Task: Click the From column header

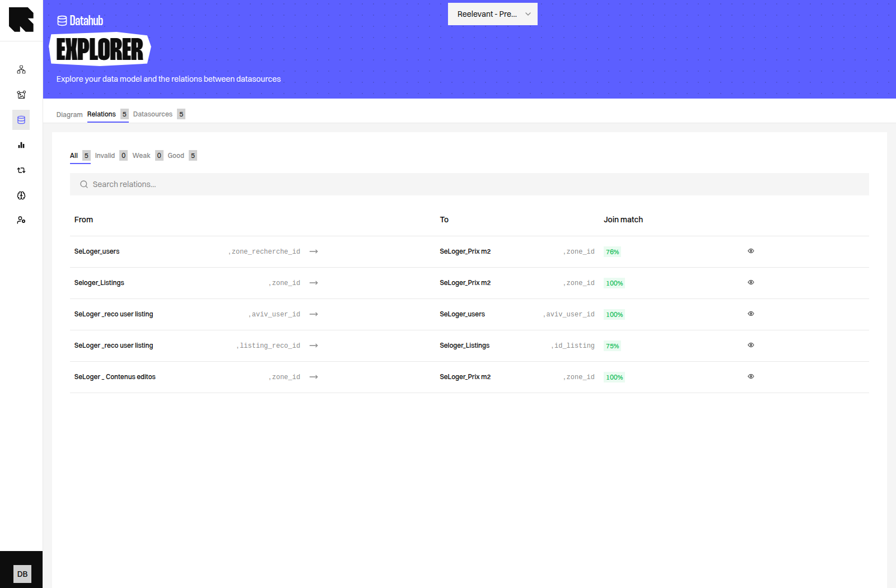Action: 83,220
